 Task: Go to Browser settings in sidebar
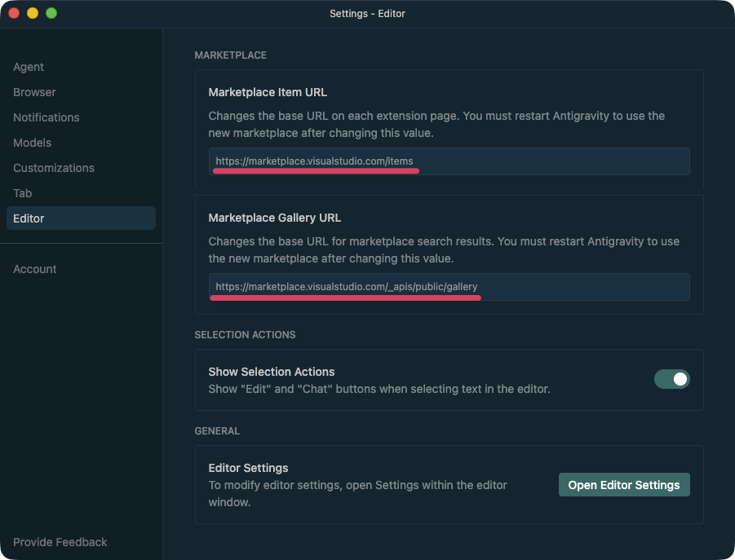pyautogui.click(x=34, y=92)
